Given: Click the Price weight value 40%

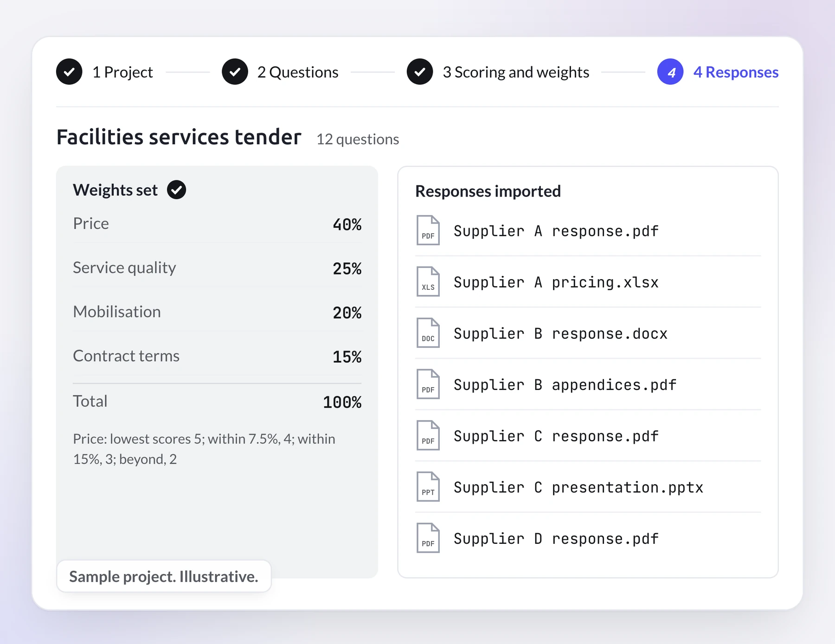Looking at the screenshot, I should point(347,224).
